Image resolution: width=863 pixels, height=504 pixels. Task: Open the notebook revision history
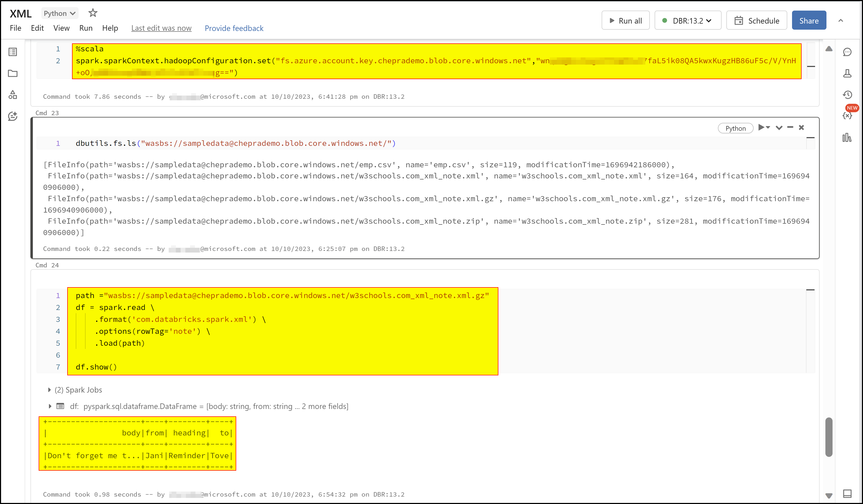[x=848, y=95]
